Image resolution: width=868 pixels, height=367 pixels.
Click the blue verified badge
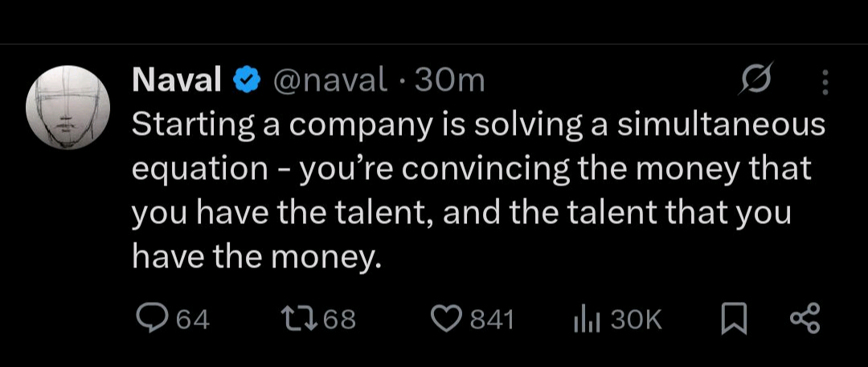click(x=245, y=80)
